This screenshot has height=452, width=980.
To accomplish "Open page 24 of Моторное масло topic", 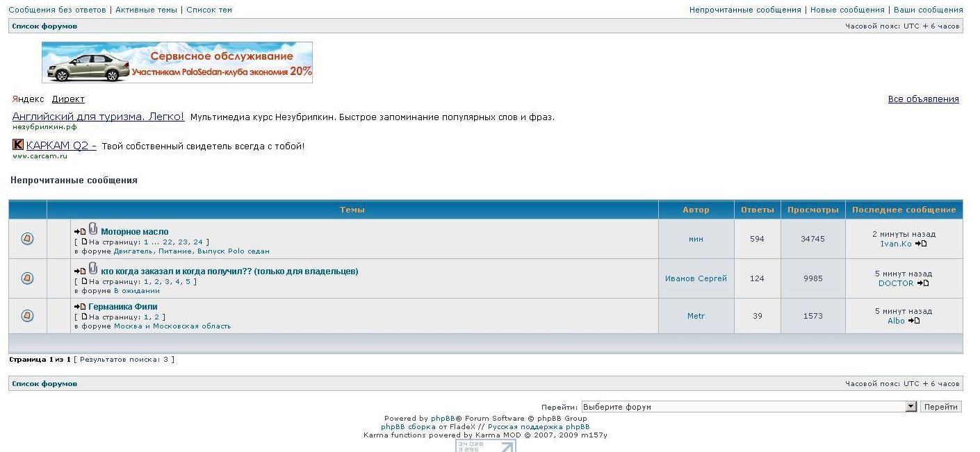I will (198, 242).
